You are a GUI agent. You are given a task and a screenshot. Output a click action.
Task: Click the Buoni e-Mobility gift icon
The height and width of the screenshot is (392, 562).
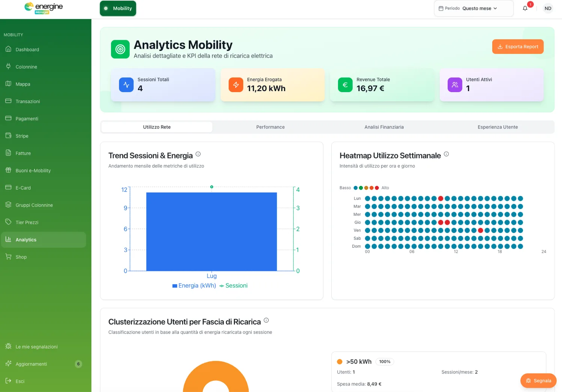tap(8, 170)
